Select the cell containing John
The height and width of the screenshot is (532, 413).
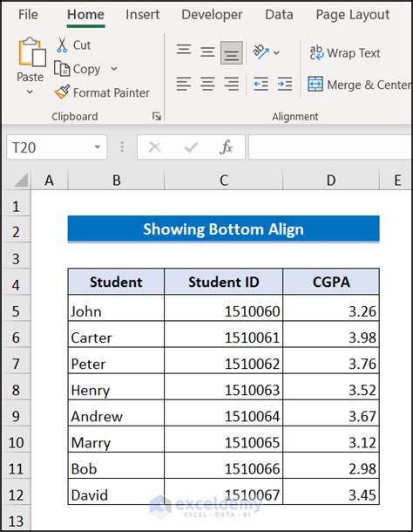(x=116, y=308)
